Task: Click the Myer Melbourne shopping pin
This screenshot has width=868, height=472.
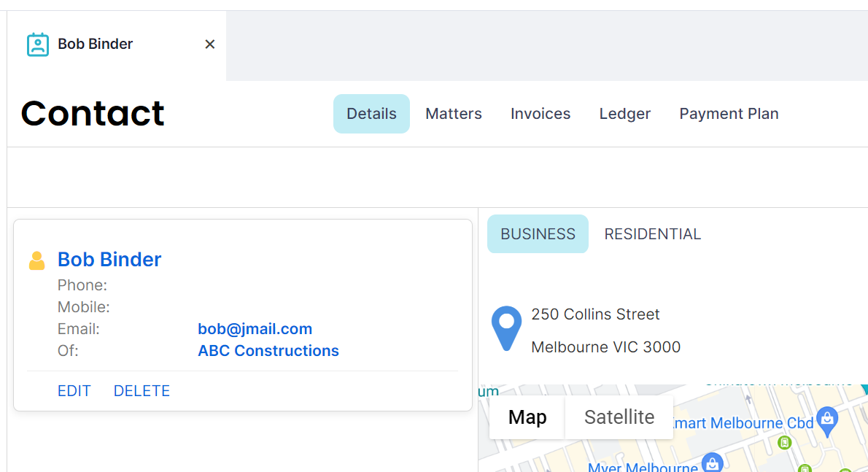Action: [713, 463]
